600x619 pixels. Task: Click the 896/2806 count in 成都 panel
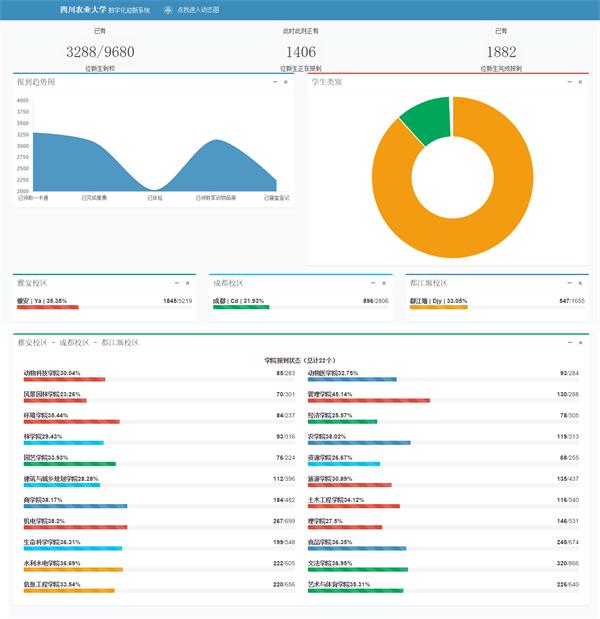(x=376, y=301)
